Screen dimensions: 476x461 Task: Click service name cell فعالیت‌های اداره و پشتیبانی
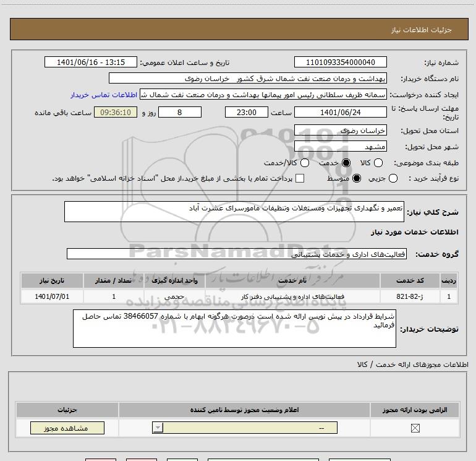pos(292,296)
